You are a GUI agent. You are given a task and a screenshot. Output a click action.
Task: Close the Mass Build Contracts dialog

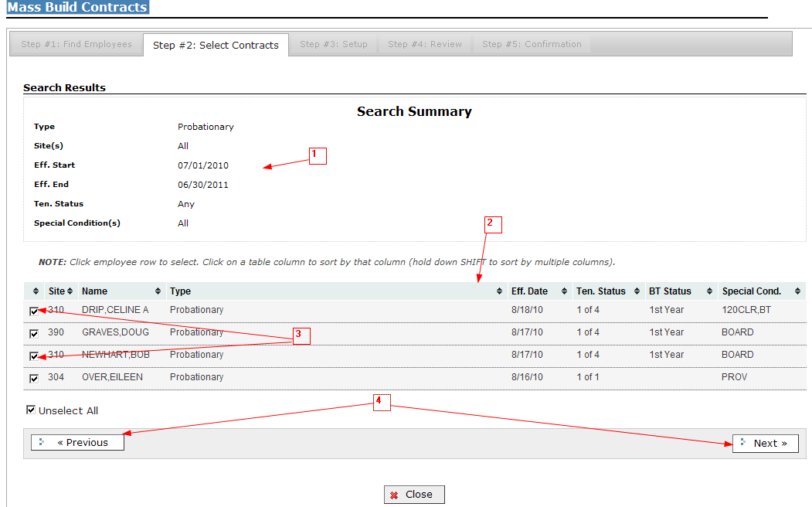pos(414,495)
